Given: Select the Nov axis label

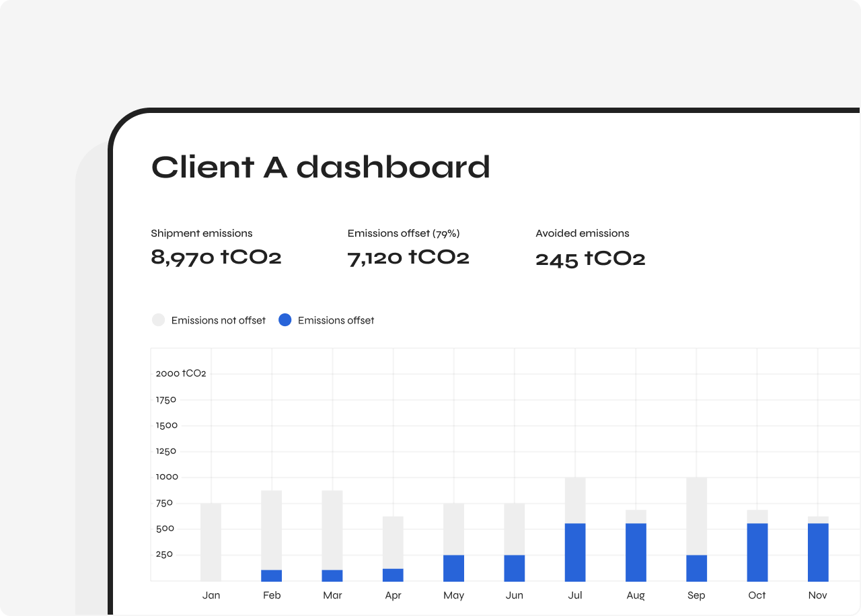Looking at the screenshot, I should [817, 595].
